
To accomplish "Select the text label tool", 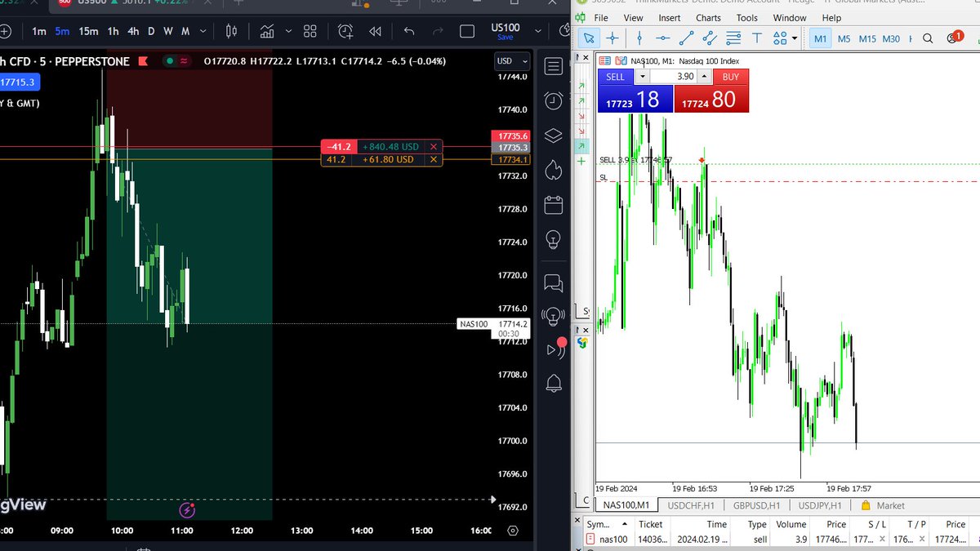I will (757, 38).
